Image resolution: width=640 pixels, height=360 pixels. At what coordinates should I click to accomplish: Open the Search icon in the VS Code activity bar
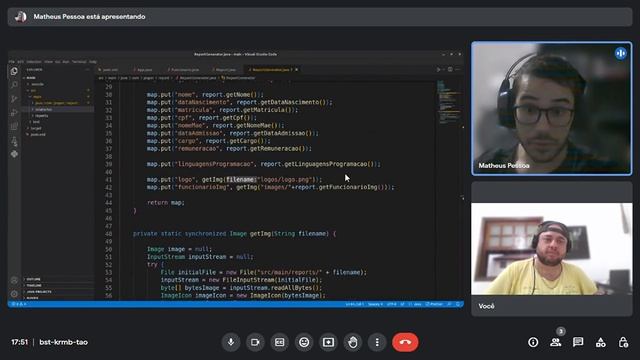[x=14, y=85]
